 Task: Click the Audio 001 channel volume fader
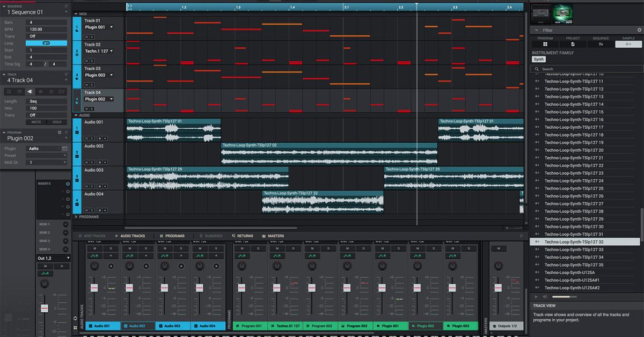(94, 288)
